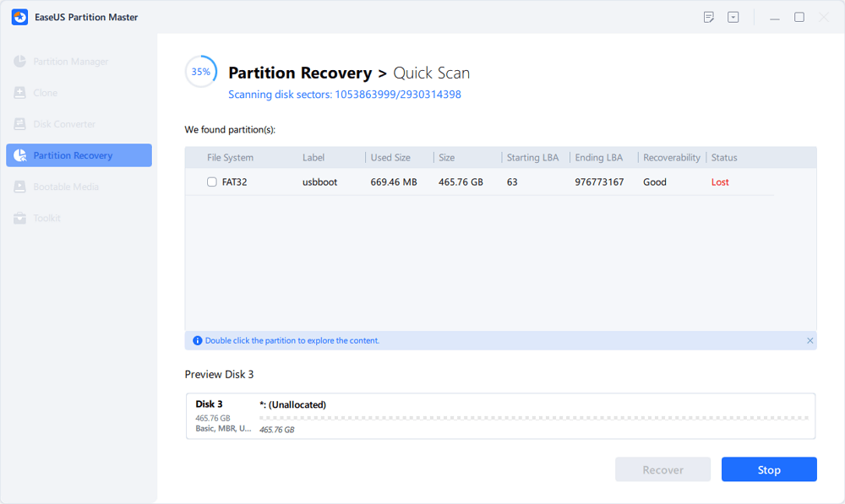Open the Toolkit label

[x=46, y=218]
